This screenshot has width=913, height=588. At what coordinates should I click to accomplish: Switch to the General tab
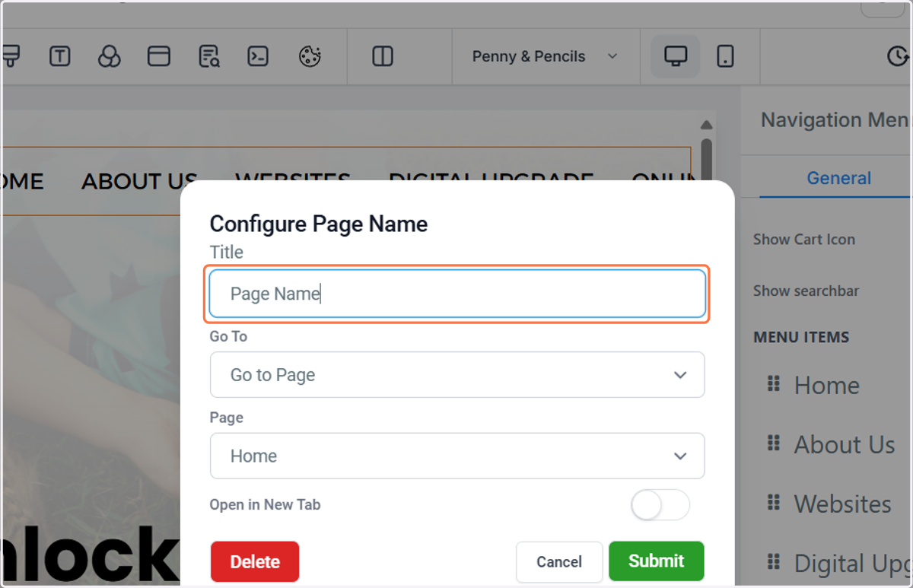(x=839, y=178)
